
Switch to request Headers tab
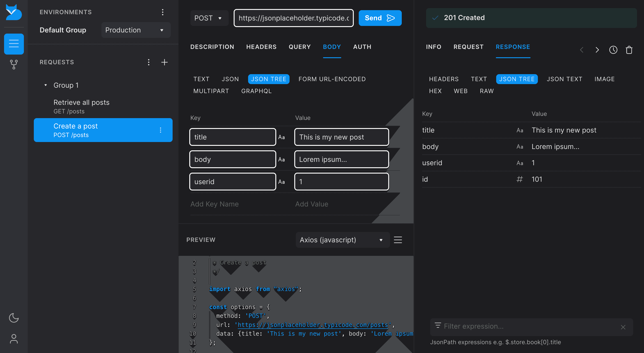pyautogui.click(x=261, y=47)
